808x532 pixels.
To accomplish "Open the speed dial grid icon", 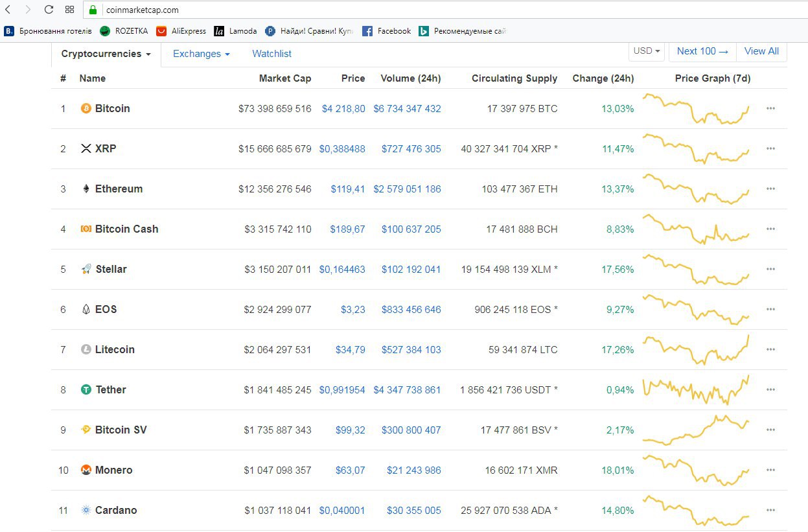I will point(70,10).
